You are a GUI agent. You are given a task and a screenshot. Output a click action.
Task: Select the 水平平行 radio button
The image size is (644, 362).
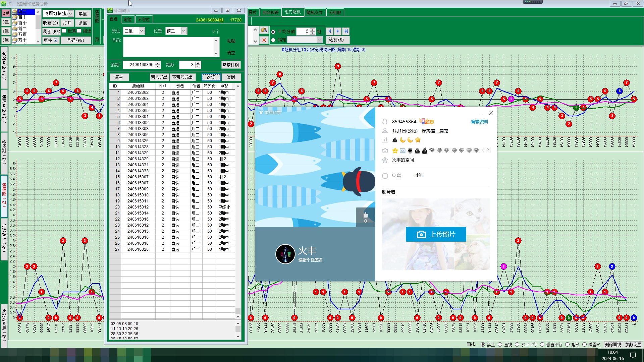tap(517, 345)
